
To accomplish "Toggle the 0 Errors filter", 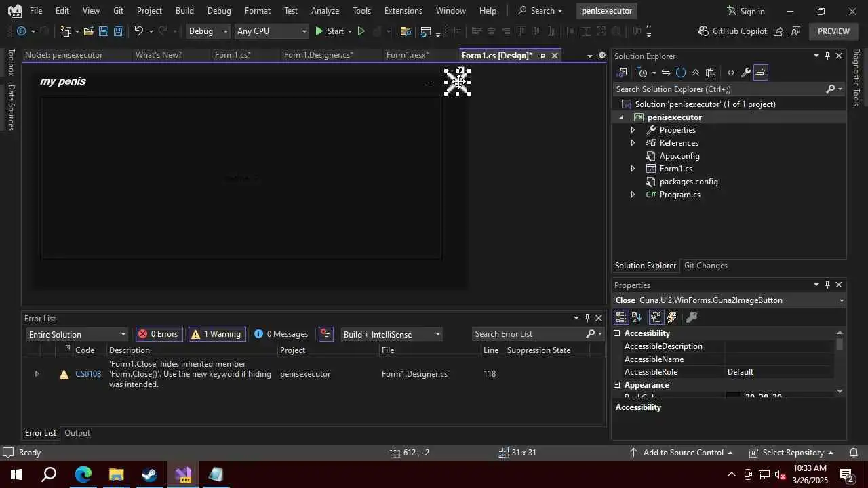I will point(159,334).
